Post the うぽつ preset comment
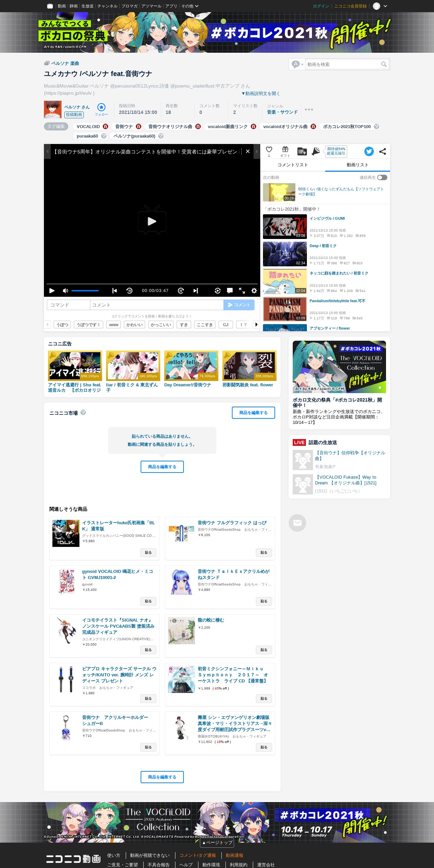 (x=62, y=324)
